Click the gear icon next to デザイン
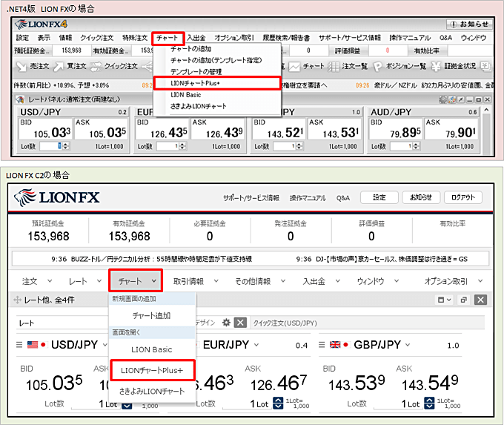 [226, 323]
